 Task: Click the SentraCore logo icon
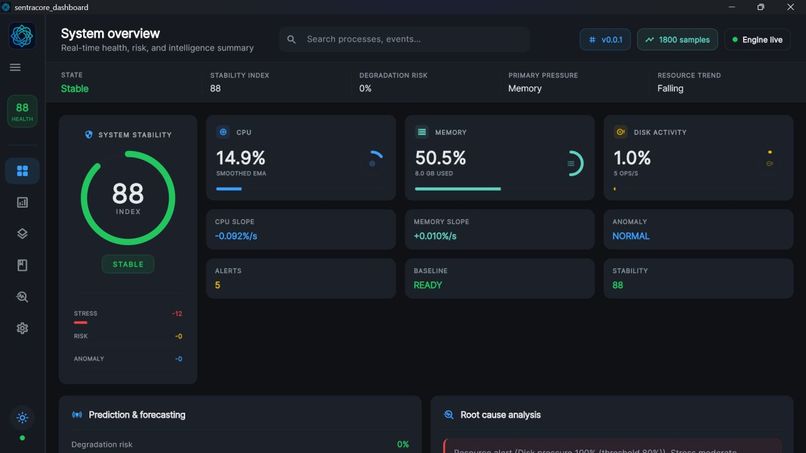22,36
